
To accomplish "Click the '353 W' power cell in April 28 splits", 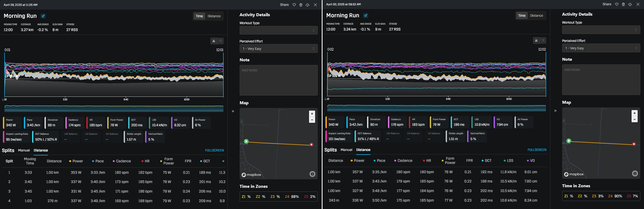I will coord(76,172).
